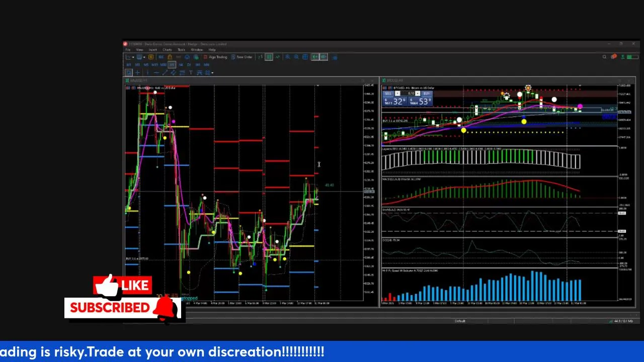
Task: Click the BTCUSD buy price tile
Action: coord(420,102)
